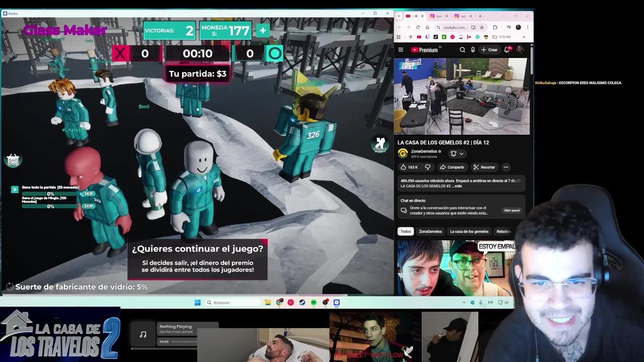Open browser media control icon

[x=509, y=27]
